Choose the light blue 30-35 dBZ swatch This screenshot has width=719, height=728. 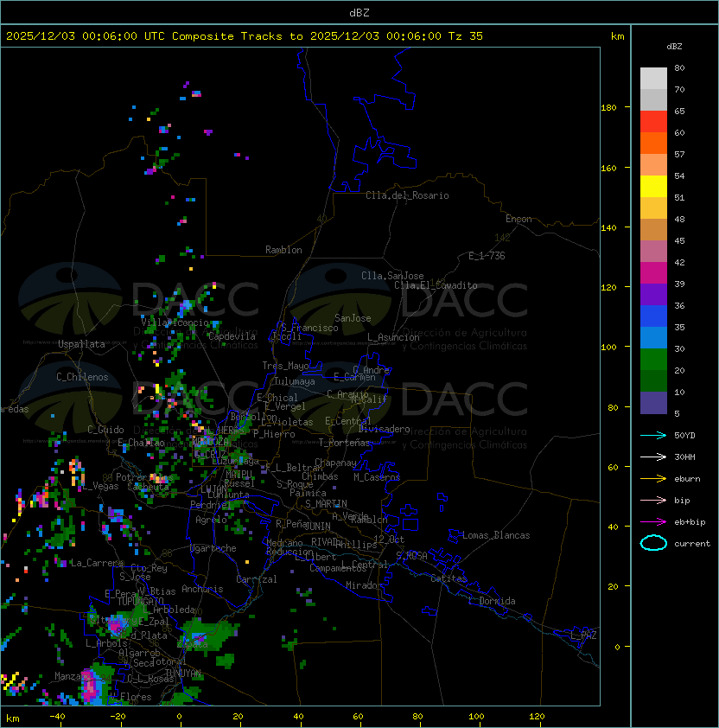[x=653, y=337]
